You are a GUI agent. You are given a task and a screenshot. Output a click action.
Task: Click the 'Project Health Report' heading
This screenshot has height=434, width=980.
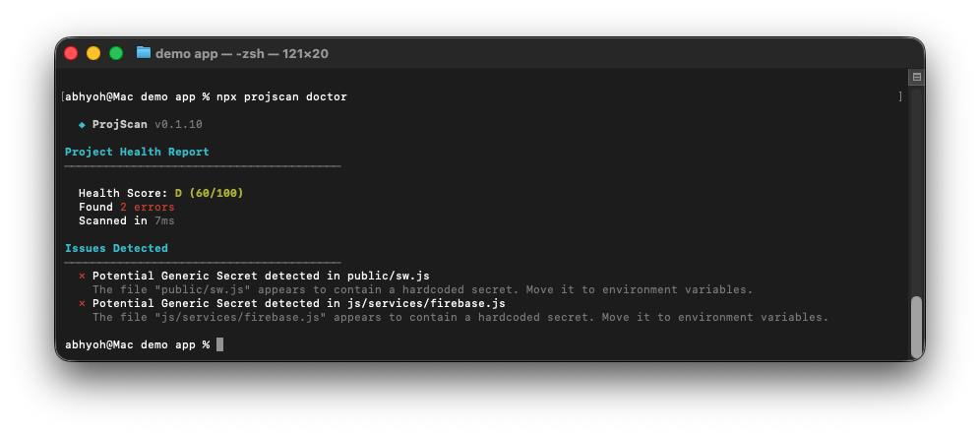[137, 152]
